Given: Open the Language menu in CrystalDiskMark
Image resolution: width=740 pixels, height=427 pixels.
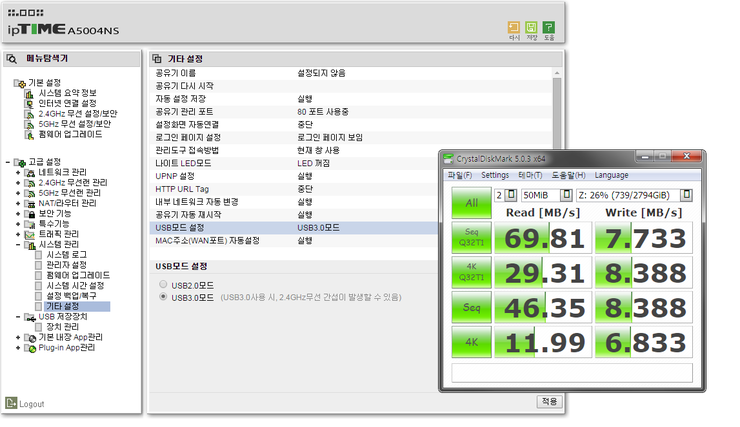Looking at the screenshot, I should click(611, 175).
